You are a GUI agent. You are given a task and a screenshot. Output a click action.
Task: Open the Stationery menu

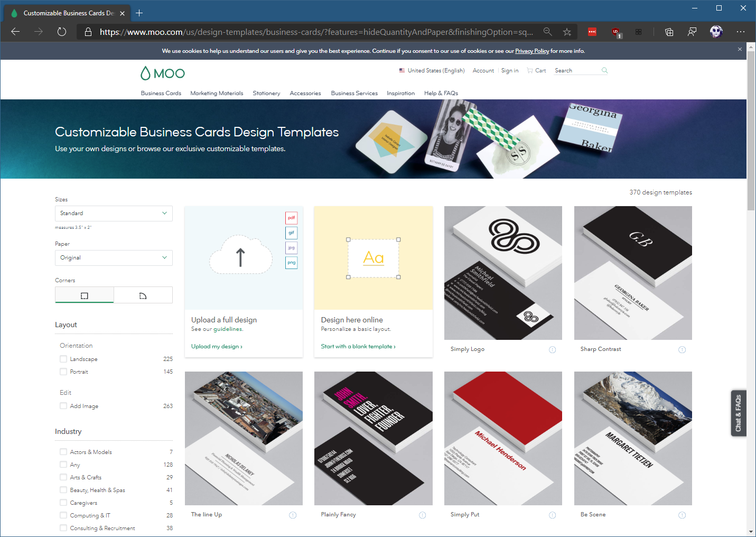(266, 93)
